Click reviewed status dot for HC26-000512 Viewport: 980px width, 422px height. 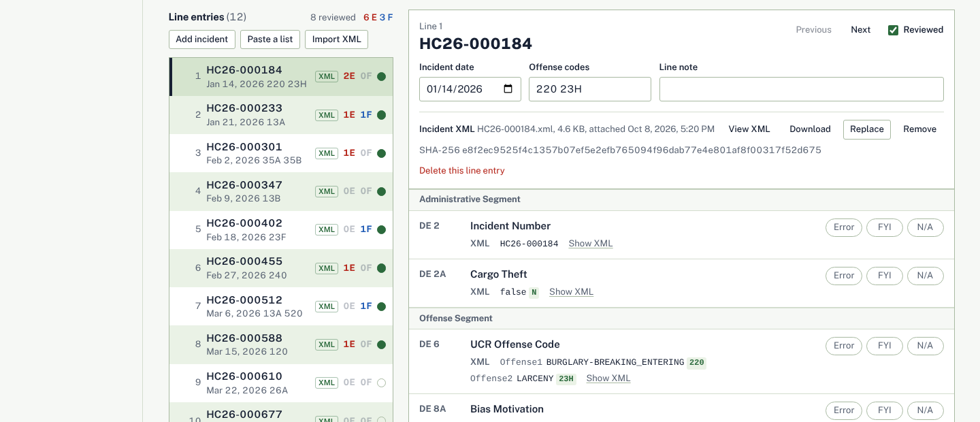pyautogui.click(x=381, y=306)
